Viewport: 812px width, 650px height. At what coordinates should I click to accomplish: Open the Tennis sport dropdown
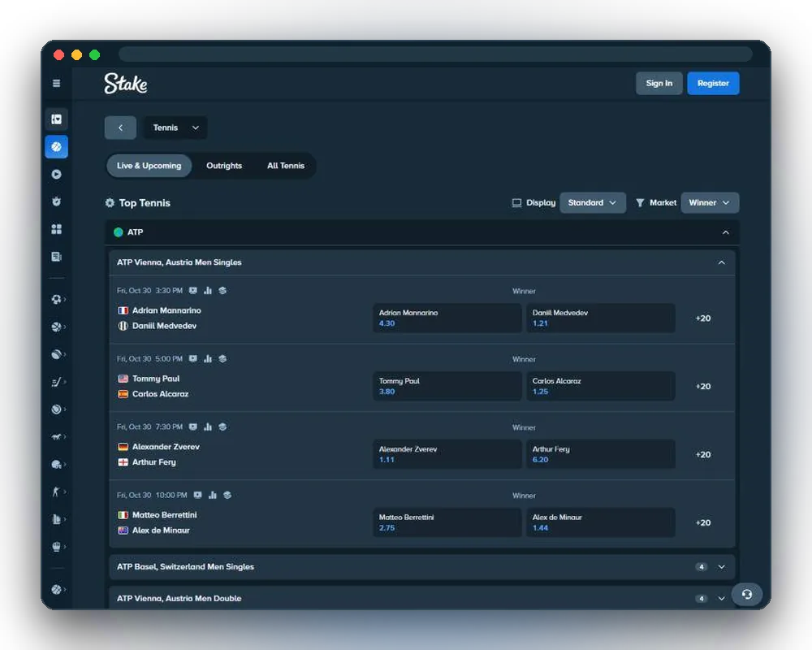point(175,128)
